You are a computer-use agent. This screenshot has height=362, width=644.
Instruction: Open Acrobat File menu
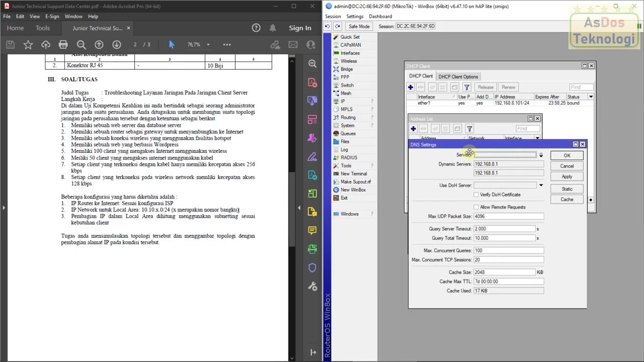pos(7,17)
